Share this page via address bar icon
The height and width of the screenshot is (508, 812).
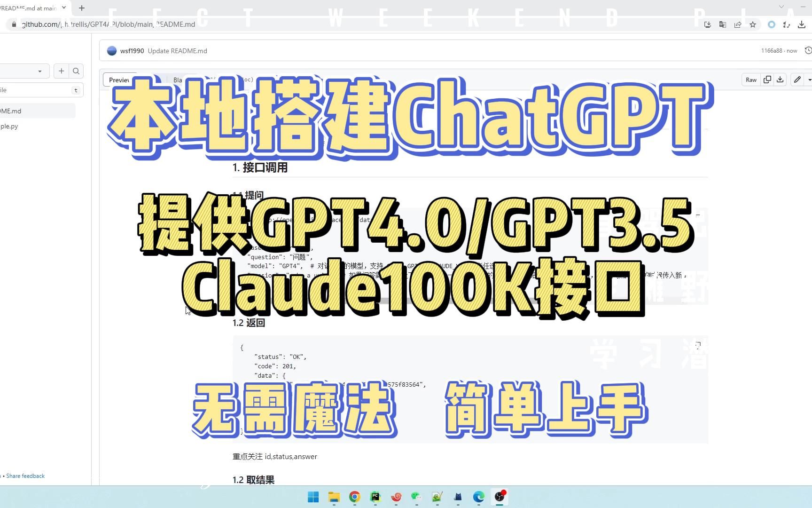click(x=738, y=24)
